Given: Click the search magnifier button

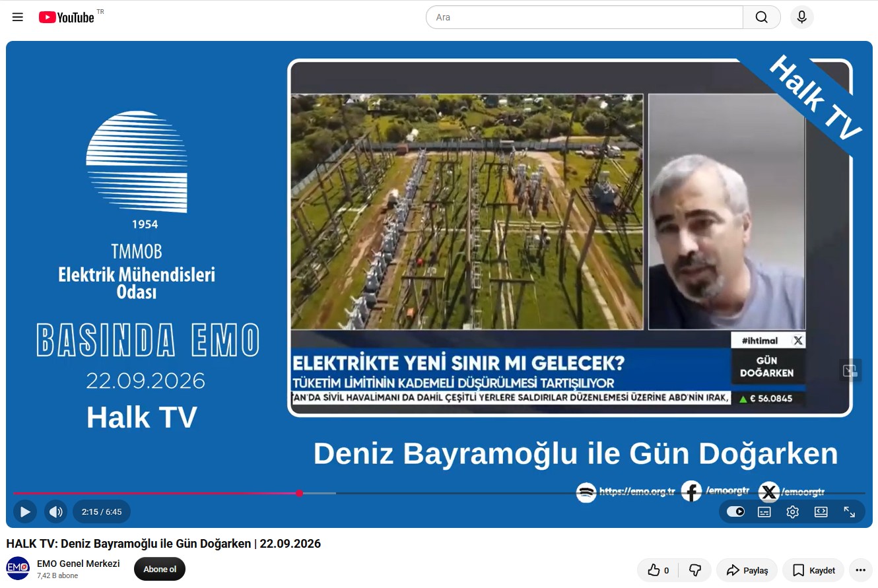Looking at the screenshot, I should pyautogui.click(x=762, y=17).
